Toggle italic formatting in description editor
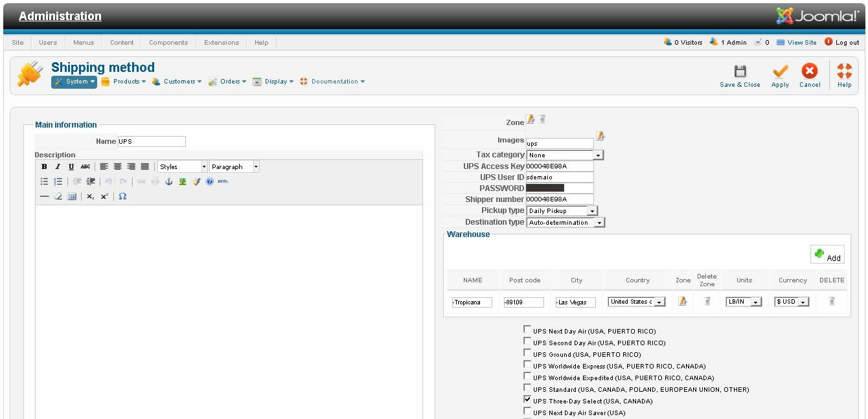 pos(58,166)
